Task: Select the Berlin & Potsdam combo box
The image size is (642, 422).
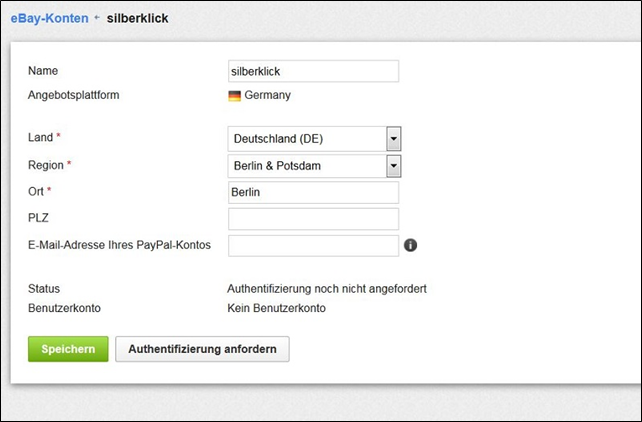Action: 314,166
